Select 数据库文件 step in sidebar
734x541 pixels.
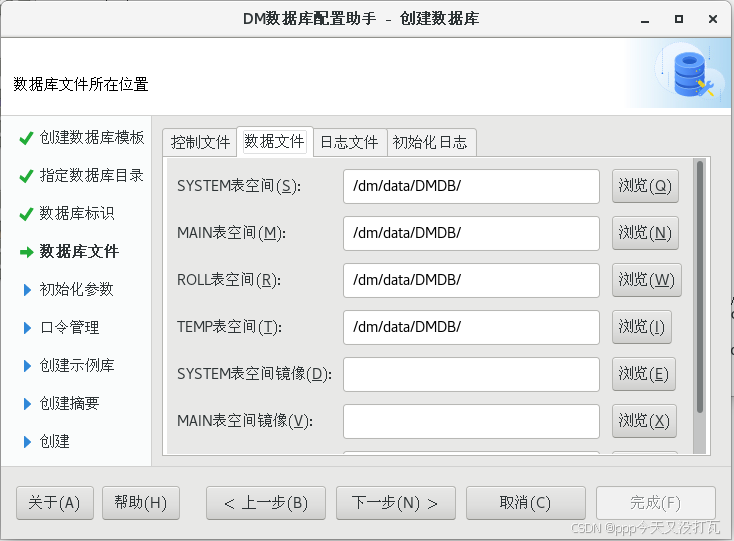(x=79, y=252)
